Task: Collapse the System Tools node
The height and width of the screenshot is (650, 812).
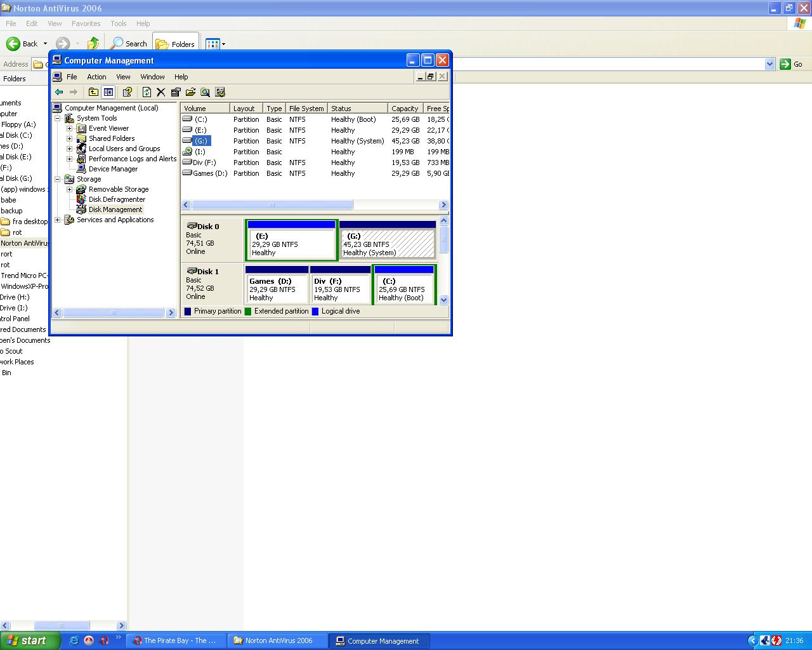Action: (57, 118)
